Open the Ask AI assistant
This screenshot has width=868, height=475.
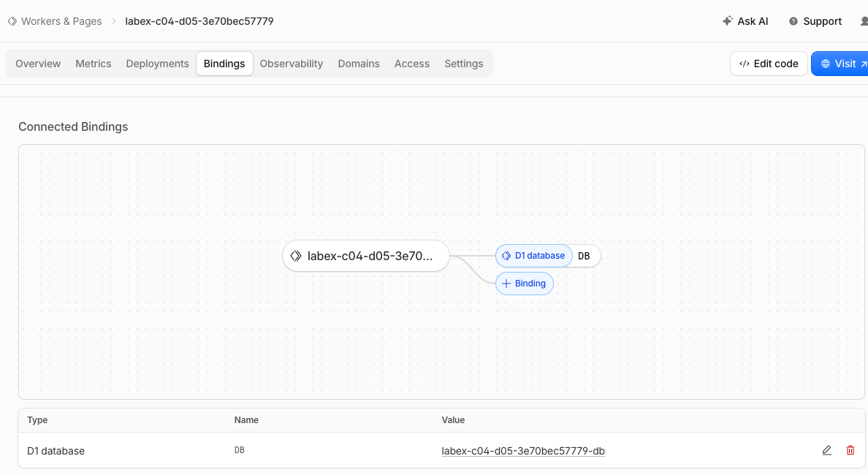point(745,21)
